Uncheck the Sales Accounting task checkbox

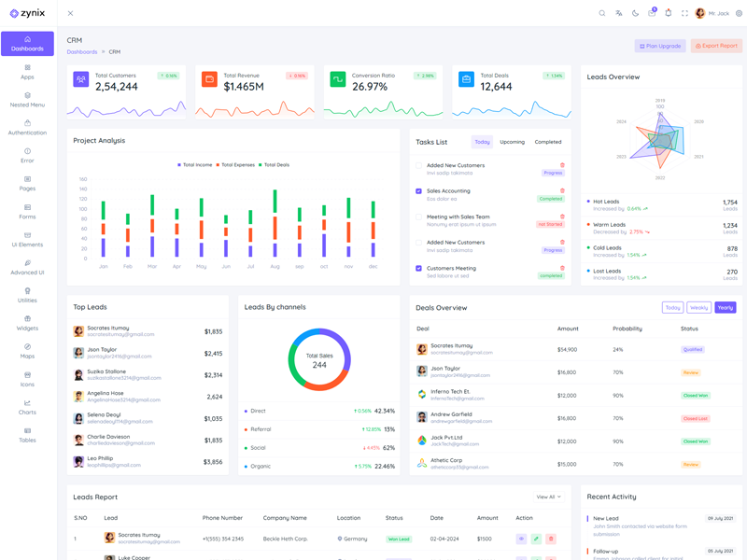click(x=419, y=190)
